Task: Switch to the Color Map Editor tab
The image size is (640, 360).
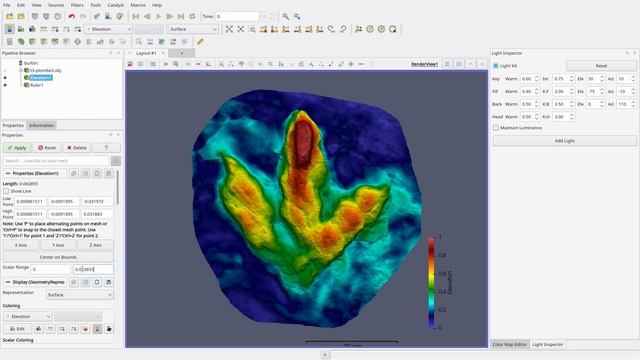Action: (x=509, y=344)
